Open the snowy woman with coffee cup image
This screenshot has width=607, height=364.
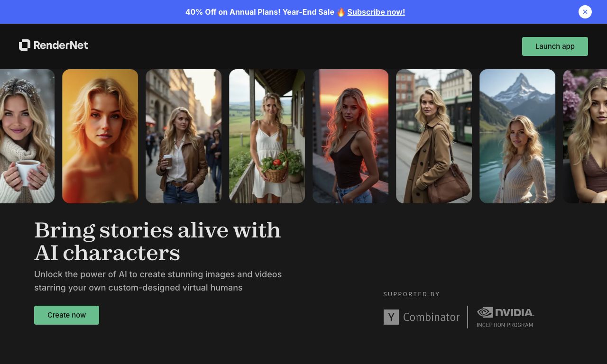pos(27,136)
